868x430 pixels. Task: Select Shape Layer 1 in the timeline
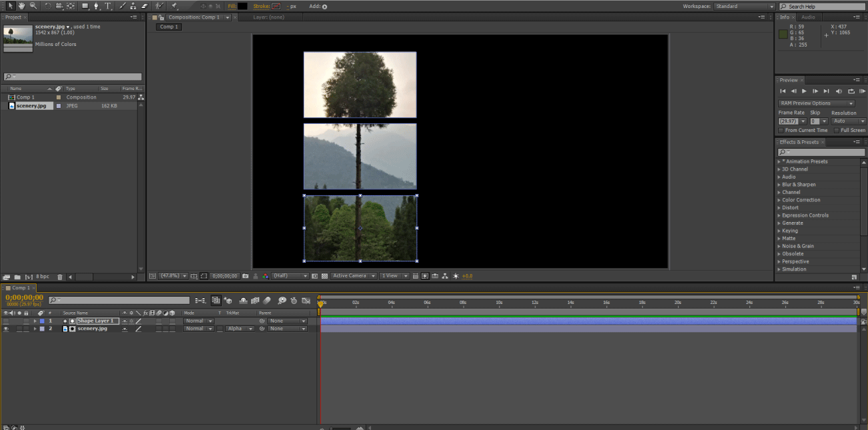pyautogui.click(x=96, y=321)
